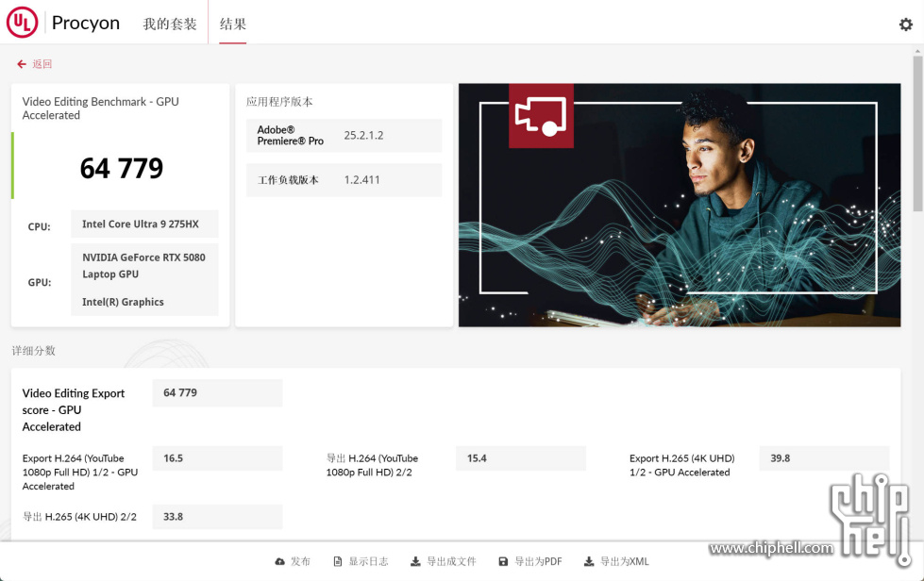Click the 发布 cloud upload icon
The height and width of the screenshot is (581, 924).
point(280,561)
